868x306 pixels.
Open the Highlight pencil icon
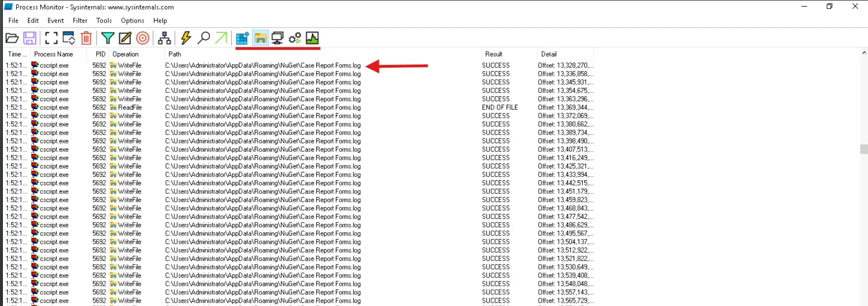pos(125,38)
